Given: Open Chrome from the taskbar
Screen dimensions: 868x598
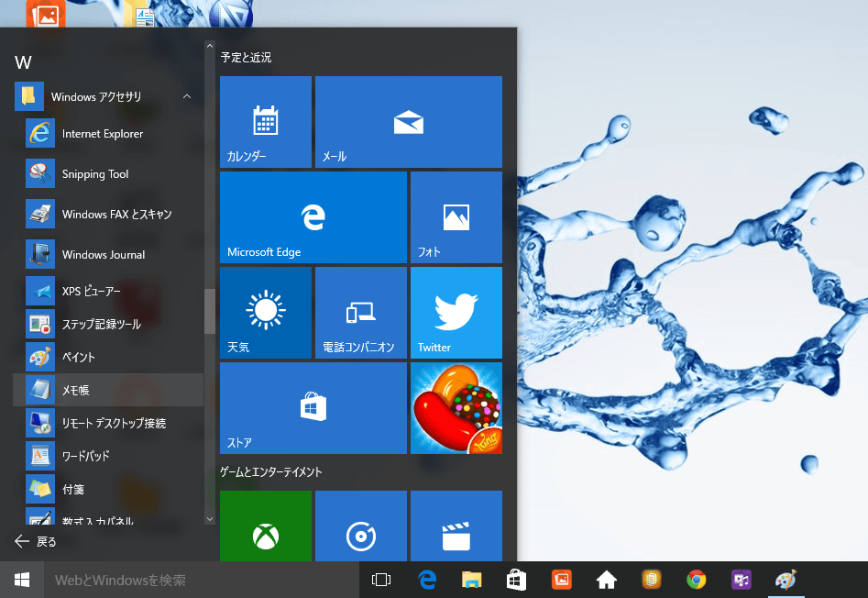Looking at the screenshot, I should [696, 580].
